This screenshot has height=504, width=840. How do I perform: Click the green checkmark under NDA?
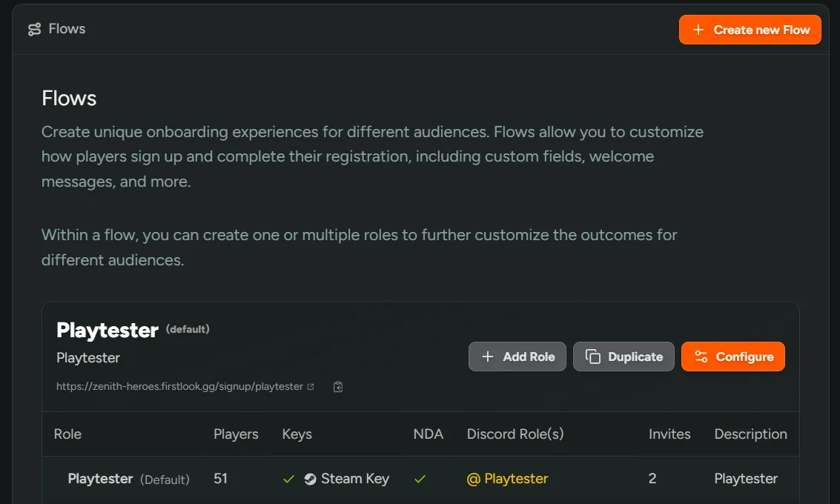[420, 479]
